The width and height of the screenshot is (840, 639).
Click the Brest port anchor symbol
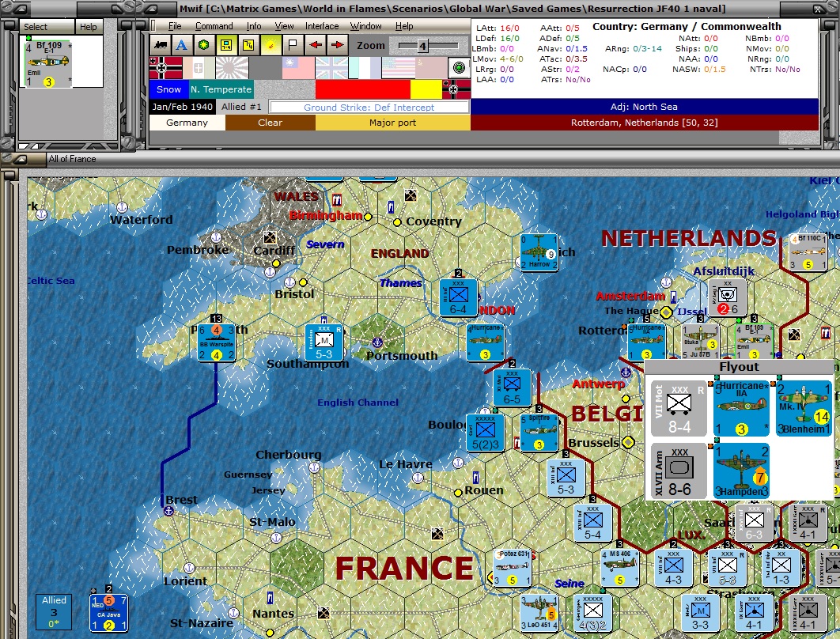point(168,511)
